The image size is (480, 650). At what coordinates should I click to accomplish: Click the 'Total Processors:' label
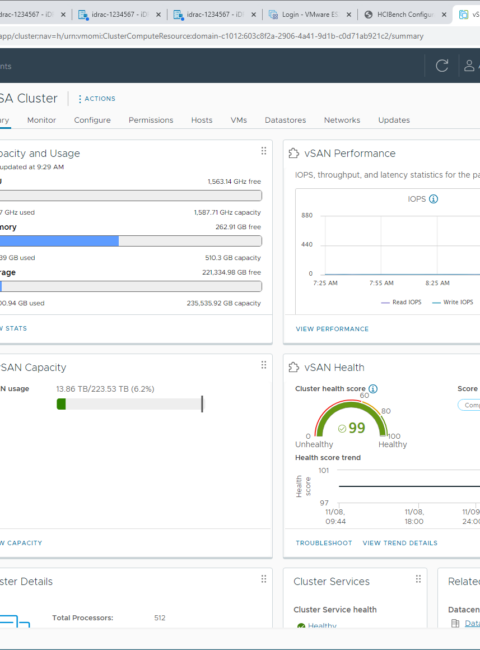tap(82, 618)
